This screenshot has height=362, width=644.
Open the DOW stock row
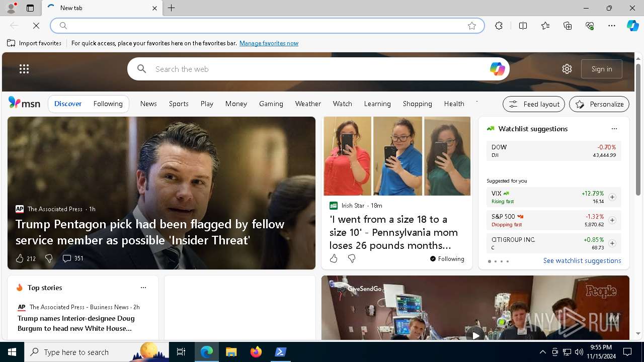pos(553,151)
